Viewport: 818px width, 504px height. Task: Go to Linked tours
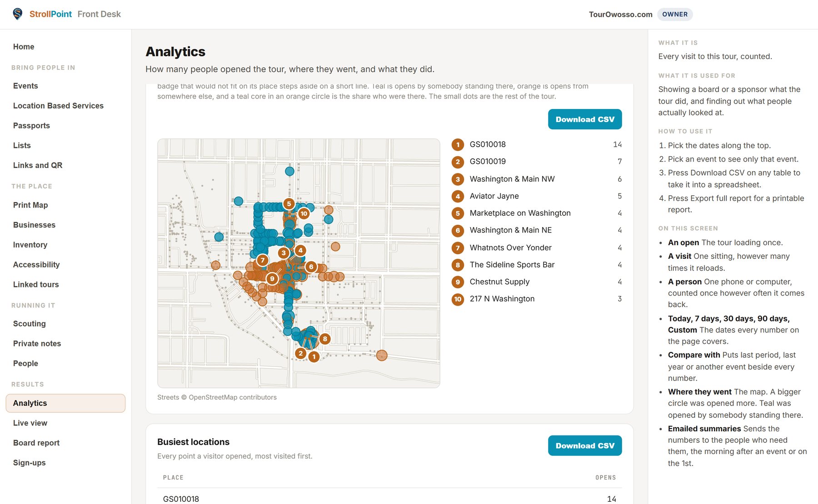click(x=65, y=285)
